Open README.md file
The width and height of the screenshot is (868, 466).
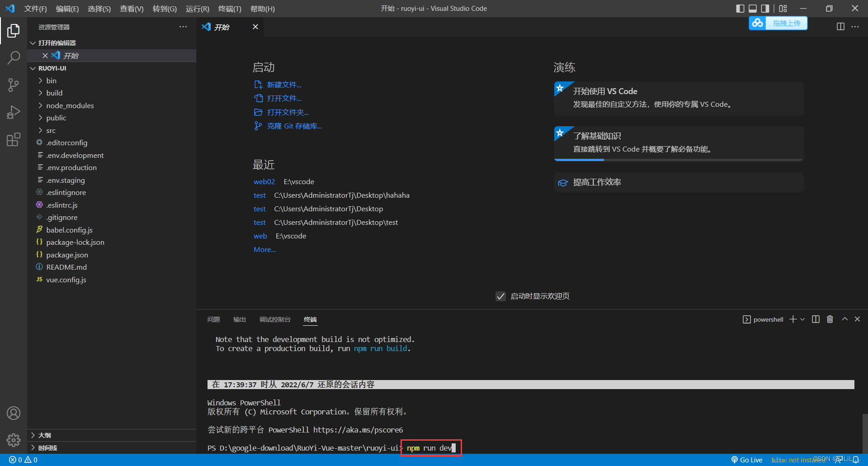[x=112, y=267]
